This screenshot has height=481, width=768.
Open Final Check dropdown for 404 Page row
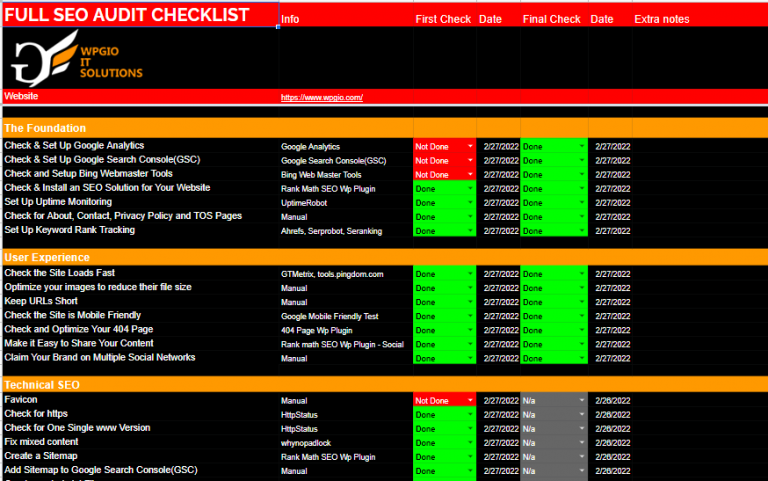pyautogui.click(x=582, y=331)
